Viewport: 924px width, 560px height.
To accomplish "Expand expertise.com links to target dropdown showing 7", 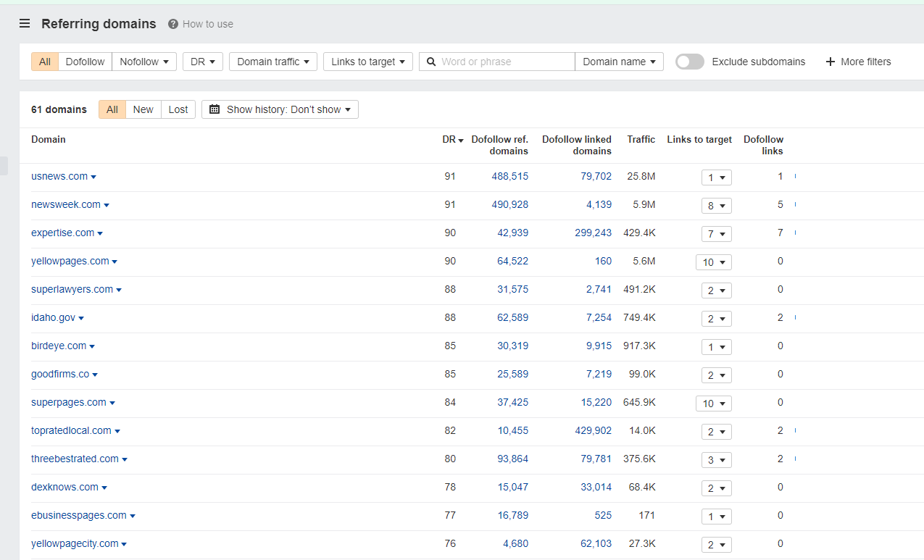I will (x=716, y=234).
